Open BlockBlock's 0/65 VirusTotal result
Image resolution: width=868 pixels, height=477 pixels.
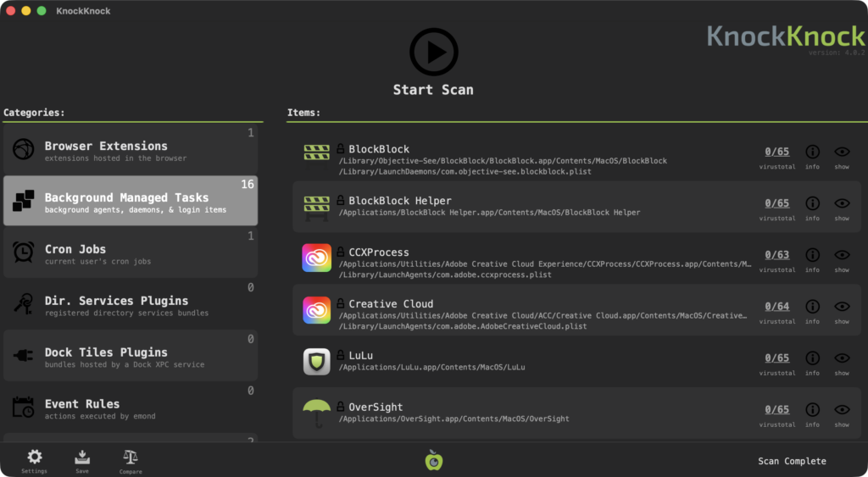777,152
